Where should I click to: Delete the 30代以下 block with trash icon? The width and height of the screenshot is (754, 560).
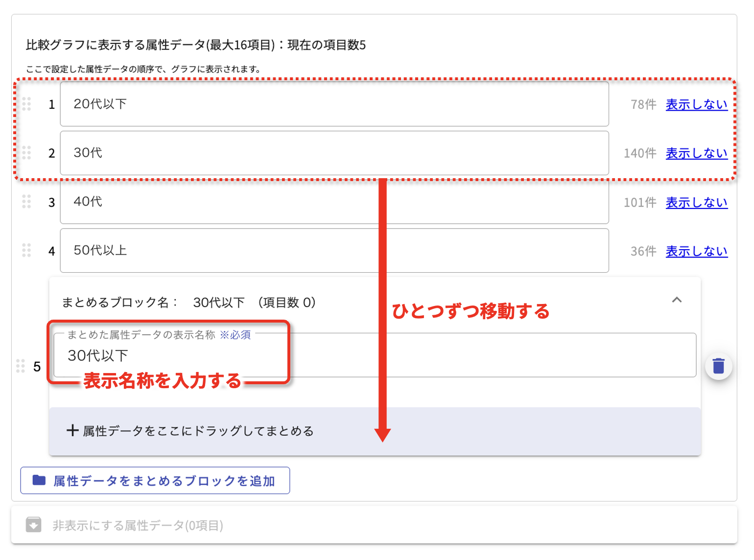[718, 366]
